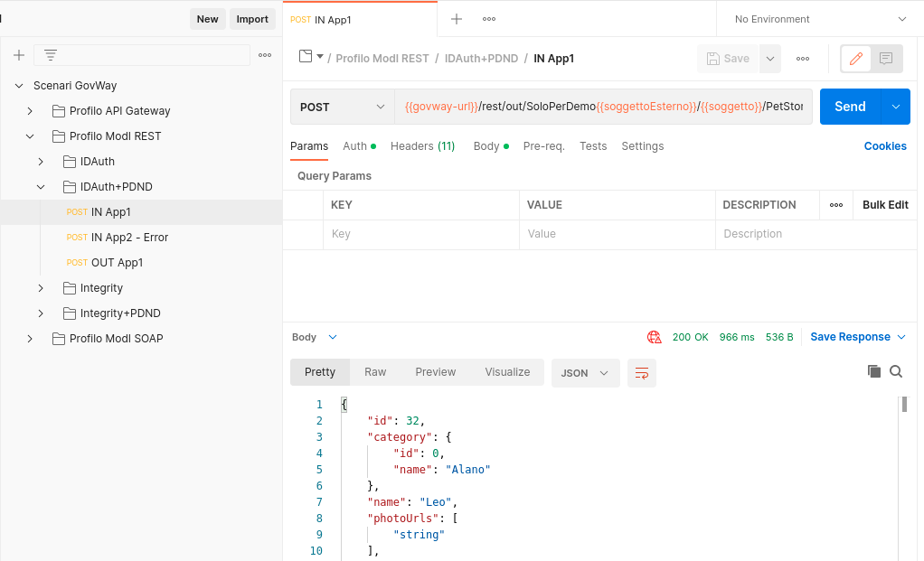Click the query param Description field
Image resolution: width=924 pixels, height=561 pixels.
(816, 234)
